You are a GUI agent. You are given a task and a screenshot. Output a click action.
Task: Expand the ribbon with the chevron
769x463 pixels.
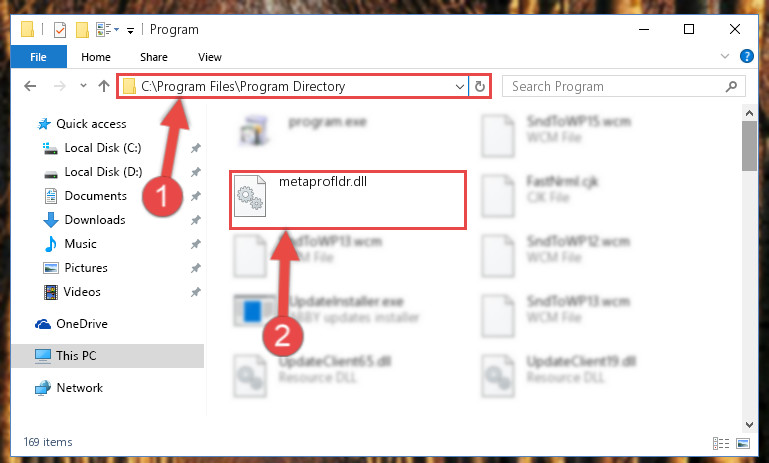pyautogui.click(x=725, y=56)
